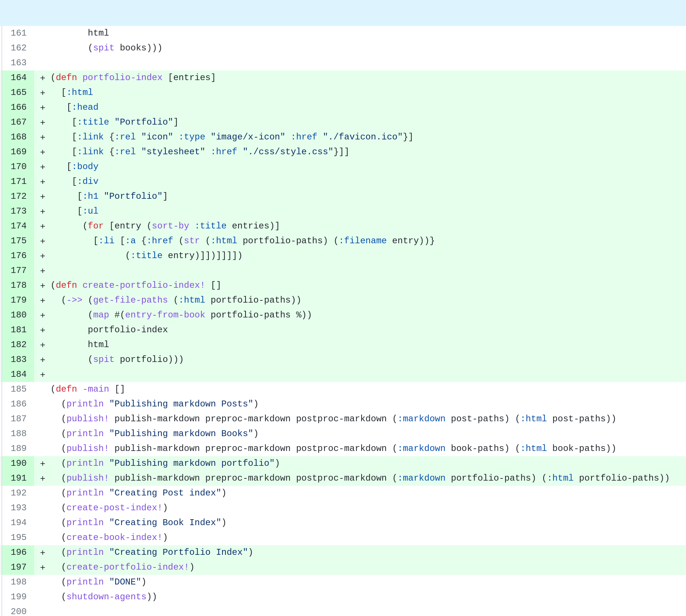Click the :h1 keyword on line 172

pos(90,196)
